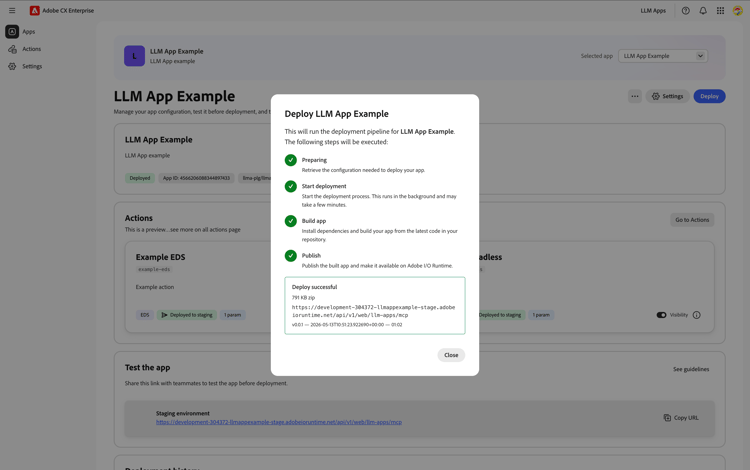The width and height of the screenshot is (750, 470).
Task: Click the 1 param badge on Example EDS
Action: (x=232, y=315)
